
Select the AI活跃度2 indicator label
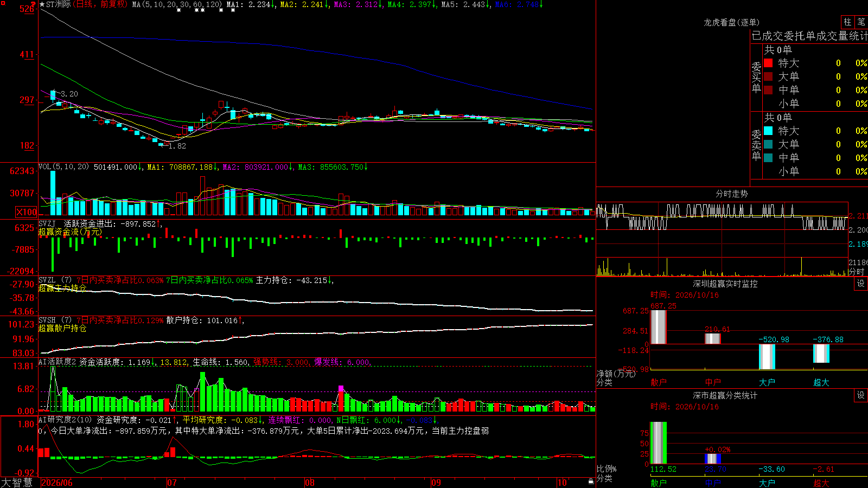pos(57,362)
